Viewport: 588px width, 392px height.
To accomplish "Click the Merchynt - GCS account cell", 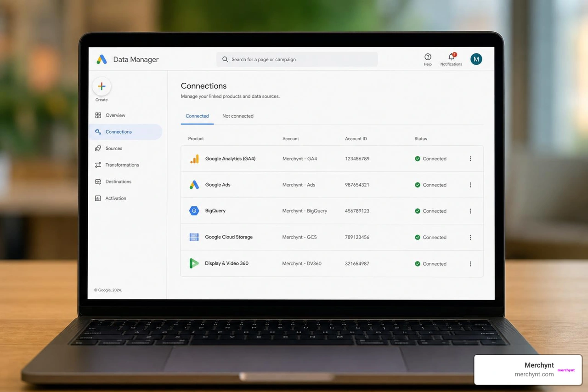I will coord(300,237).
